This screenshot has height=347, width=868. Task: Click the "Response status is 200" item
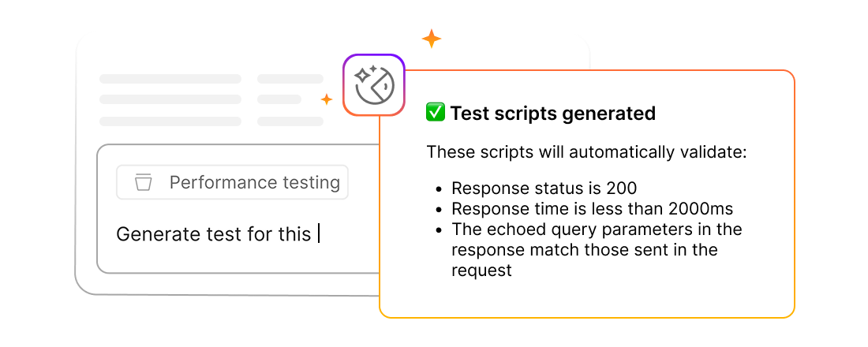point(544,188)
